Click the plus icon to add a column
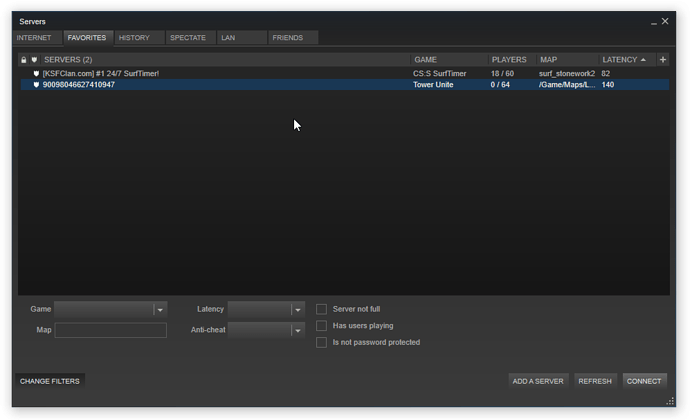This screenshot has height=420, width=690. 662,60
